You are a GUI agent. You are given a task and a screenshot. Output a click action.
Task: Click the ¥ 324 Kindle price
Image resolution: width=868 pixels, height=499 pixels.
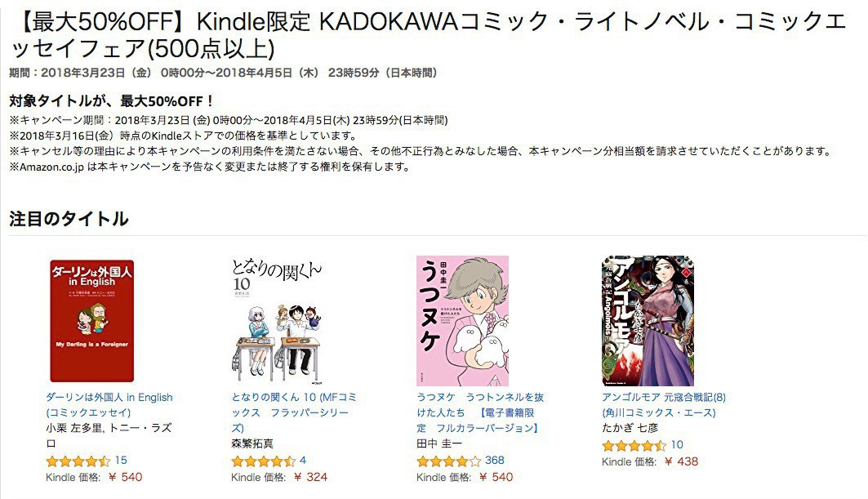tap(310, 477)
